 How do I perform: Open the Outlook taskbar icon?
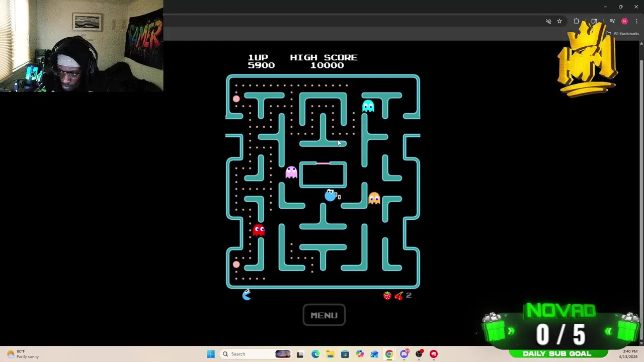pos(374,354)
